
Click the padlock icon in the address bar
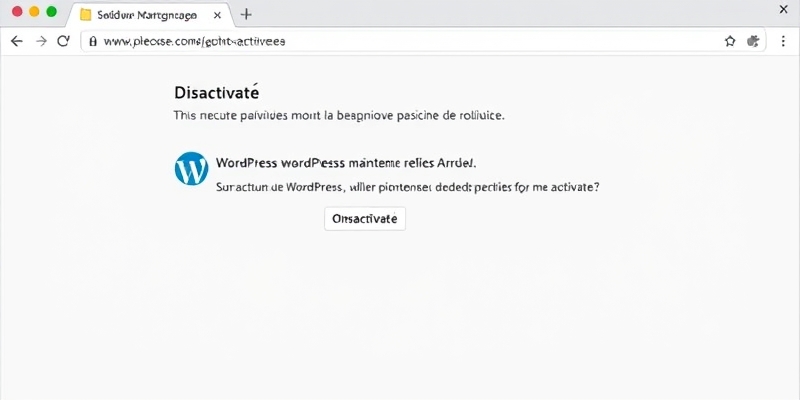click(92, 41)
